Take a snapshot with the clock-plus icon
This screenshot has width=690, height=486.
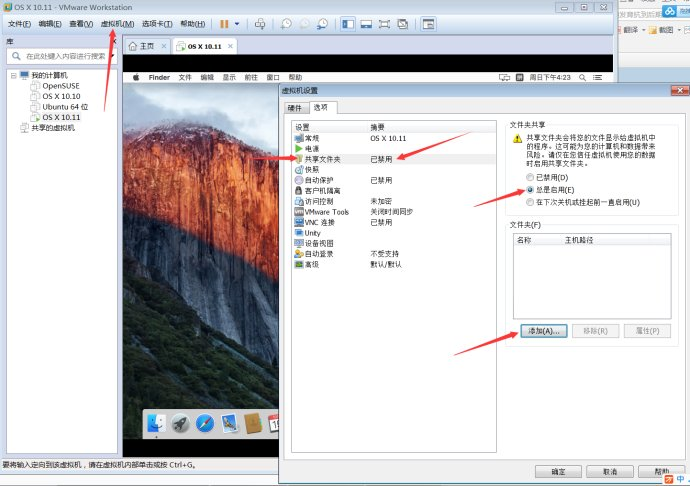pyautogui.click(x=286, y=24)
